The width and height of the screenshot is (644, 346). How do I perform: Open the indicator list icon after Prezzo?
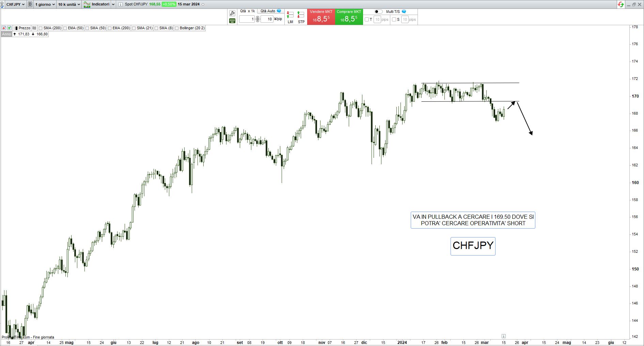[x=34, y=28]
